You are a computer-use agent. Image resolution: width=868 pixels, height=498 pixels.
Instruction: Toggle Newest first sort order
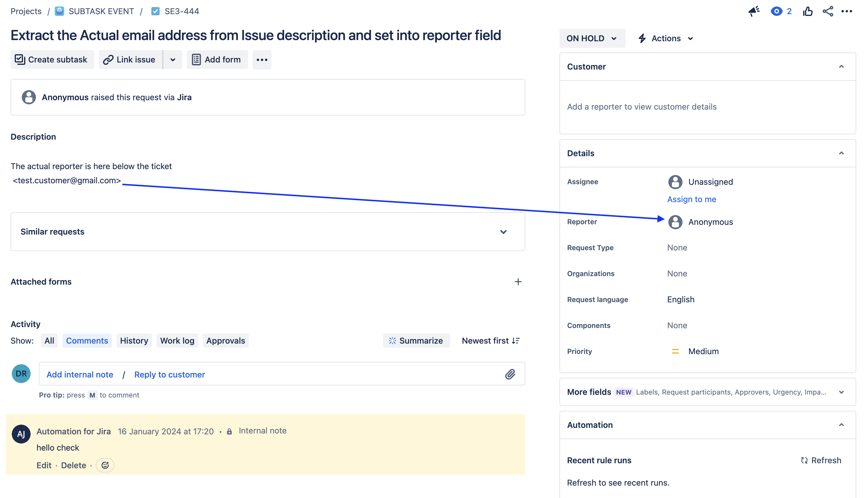click(x=491, y=341)
